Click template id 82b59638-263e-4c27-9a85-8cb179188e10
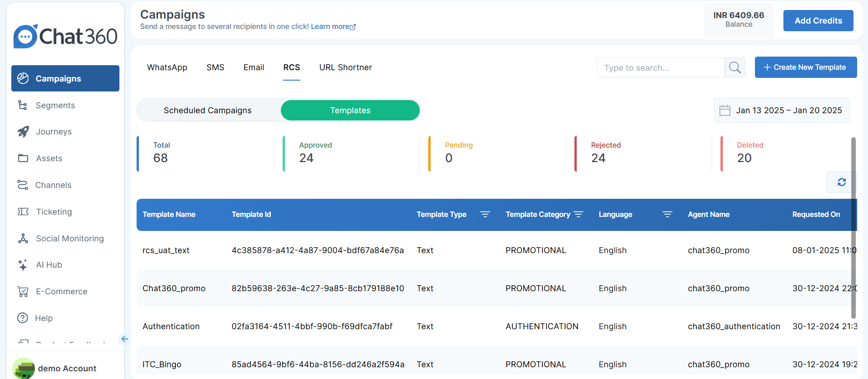The width and height of the screenshot is (868, 379). tap(318, 288)
